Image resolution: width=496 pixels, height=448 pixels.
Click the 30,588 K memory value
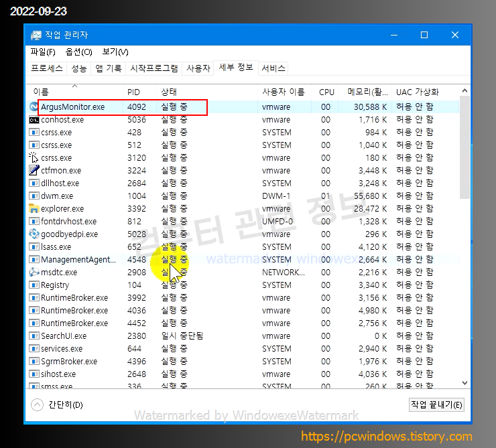(370, 106)
